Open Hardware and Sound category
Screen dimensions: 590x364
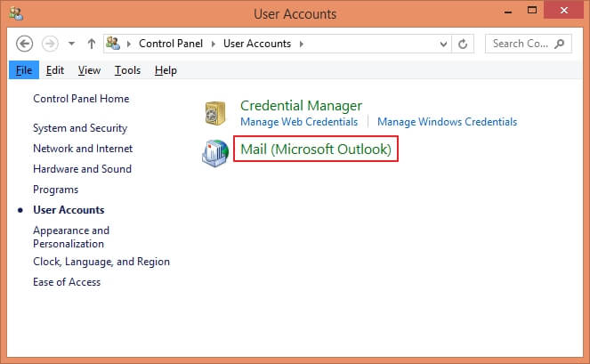tap(83, 169)
